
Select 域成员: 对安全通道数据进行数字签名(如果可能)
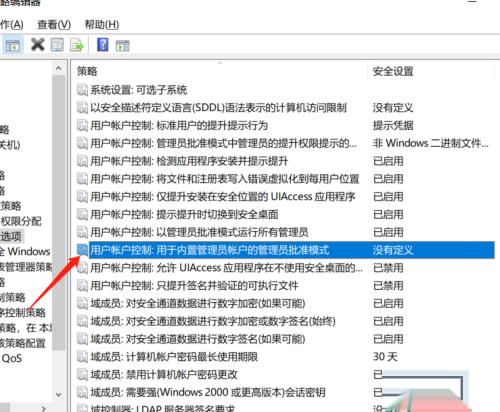(198, 339)
